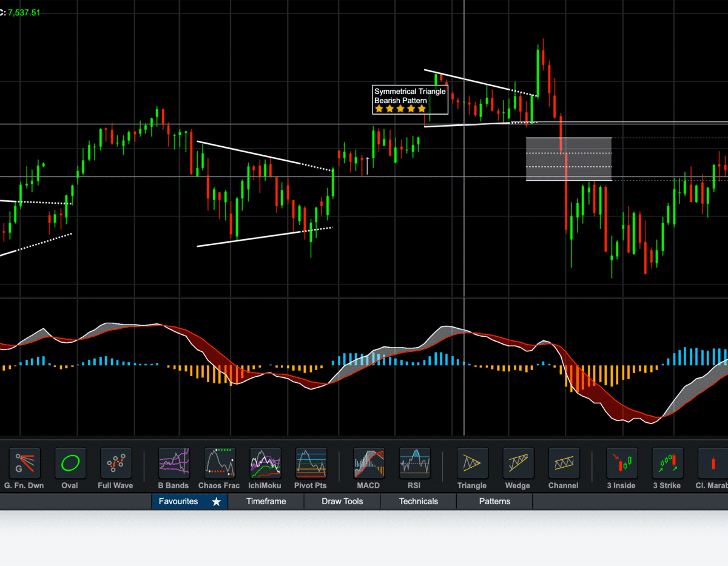
Task: Select the Oval drawing tool
Action: pyautogui.click(x=70, y=464)
